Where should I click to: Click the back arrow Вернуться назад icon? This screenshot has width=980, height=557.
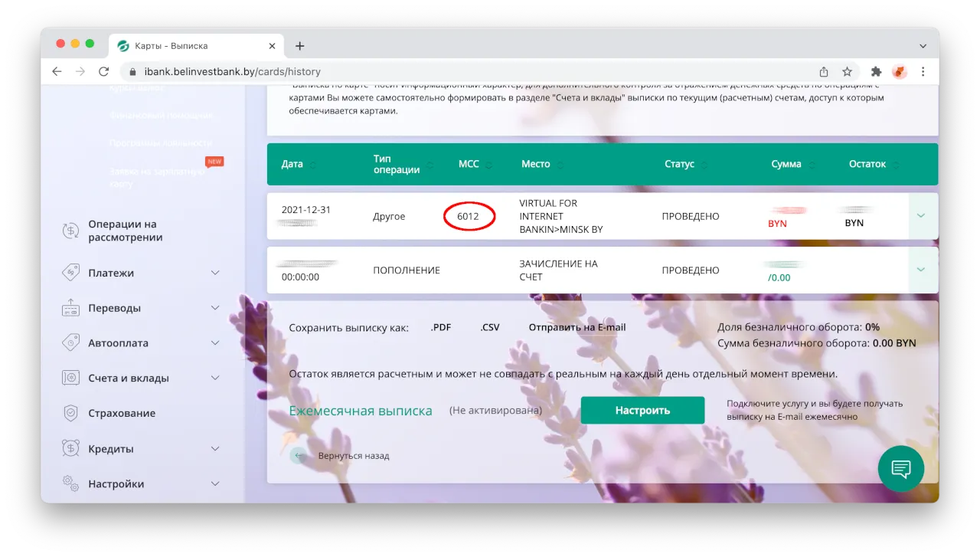click(298, 456)
